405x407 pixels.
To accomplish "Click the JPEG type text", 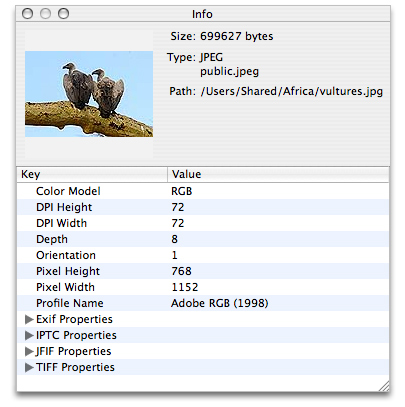I will click(211, 57).
